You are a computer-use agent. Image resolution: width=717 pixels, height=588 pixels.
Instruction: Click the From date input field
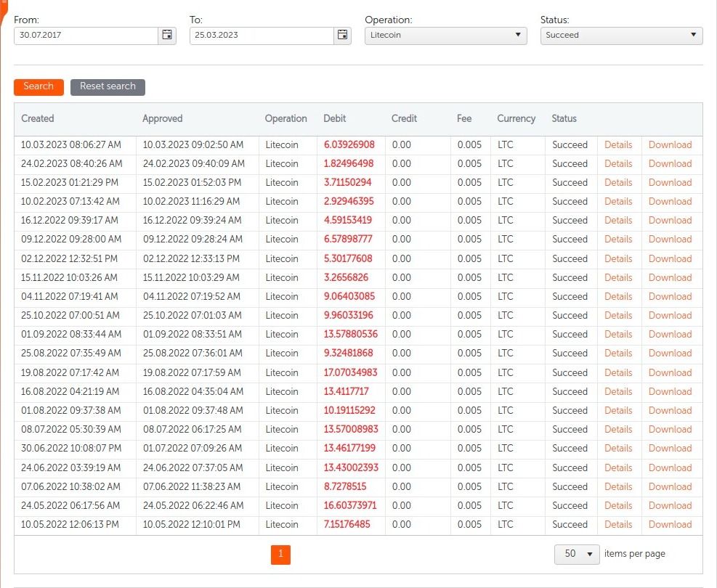click(86, 35)
